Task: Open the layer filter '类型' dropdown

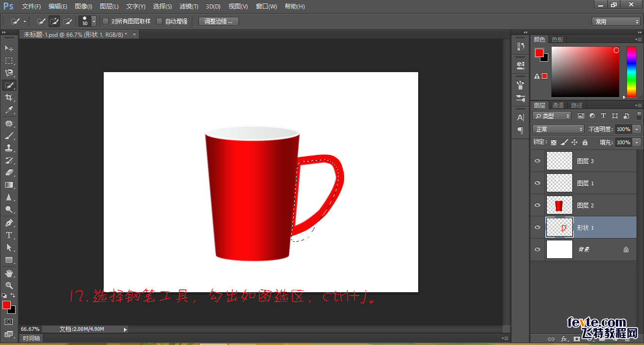Action: click(552, 115)
